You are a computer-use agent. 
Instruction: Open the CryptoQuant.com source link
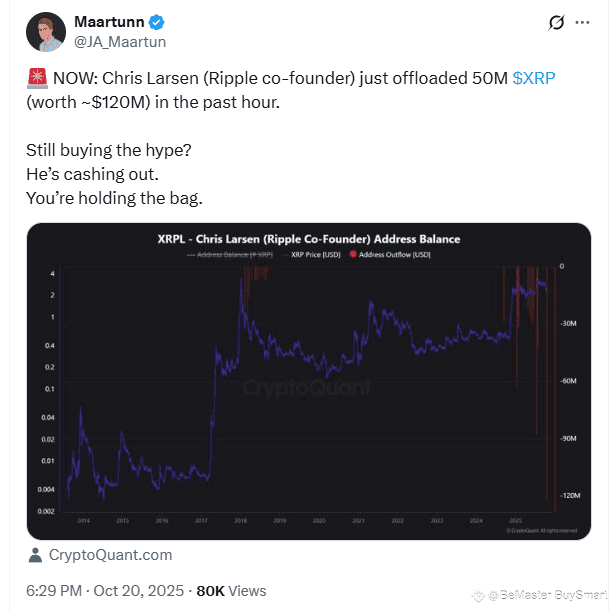(109, 555)
